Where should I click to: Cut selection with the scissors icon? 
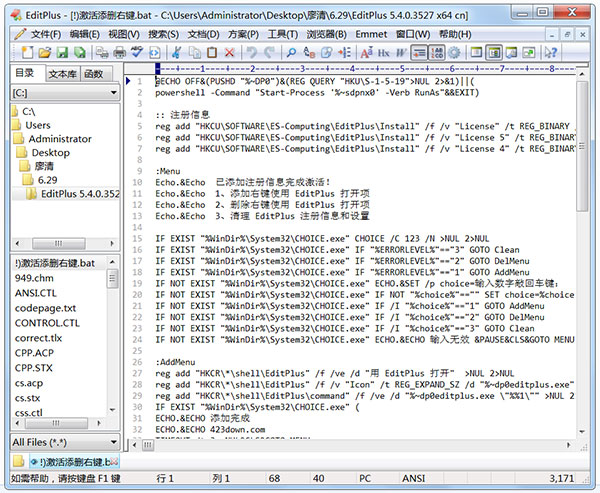click(x=176, y=52)
